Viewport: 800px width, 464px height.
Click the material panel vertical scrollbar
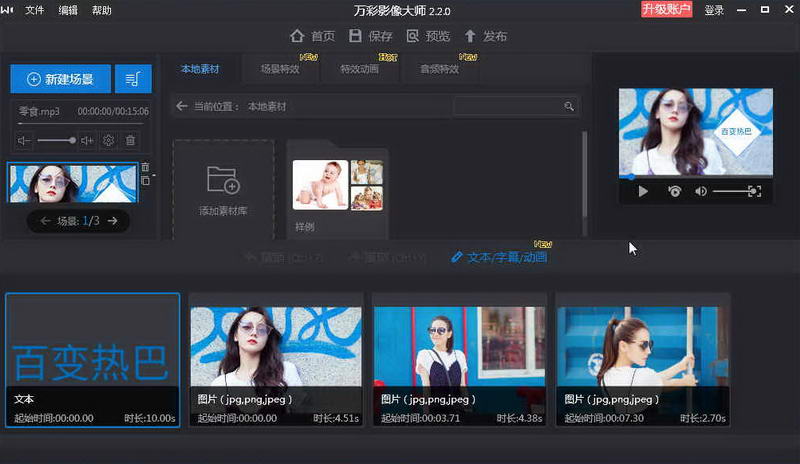[584, 174]
